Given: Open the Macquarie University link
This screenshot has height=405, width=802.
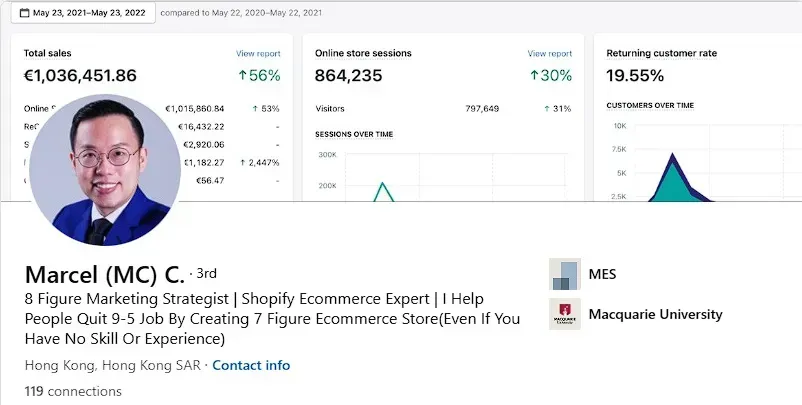Looking at the screenshot, I should pos(656,314).
